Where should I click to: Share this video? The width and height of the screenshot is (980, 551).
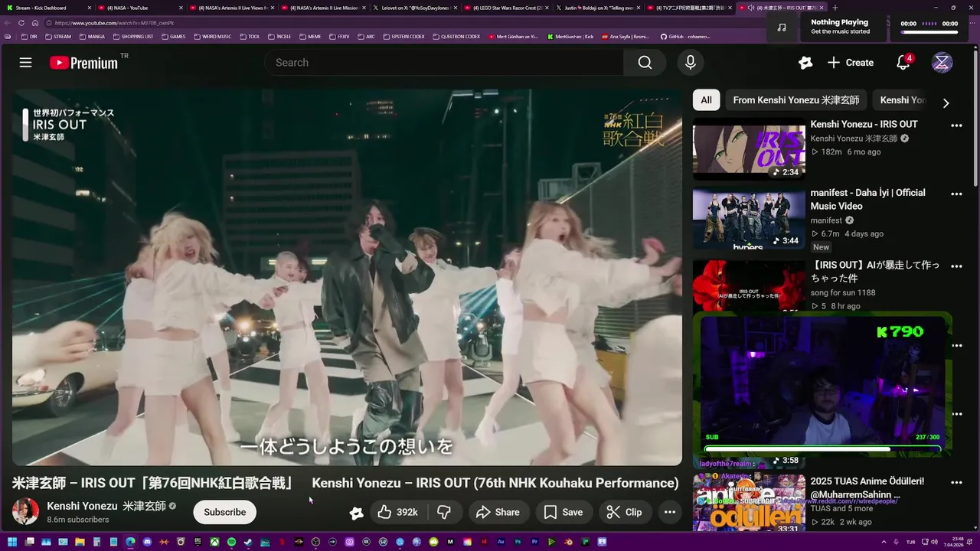[498, 513]
